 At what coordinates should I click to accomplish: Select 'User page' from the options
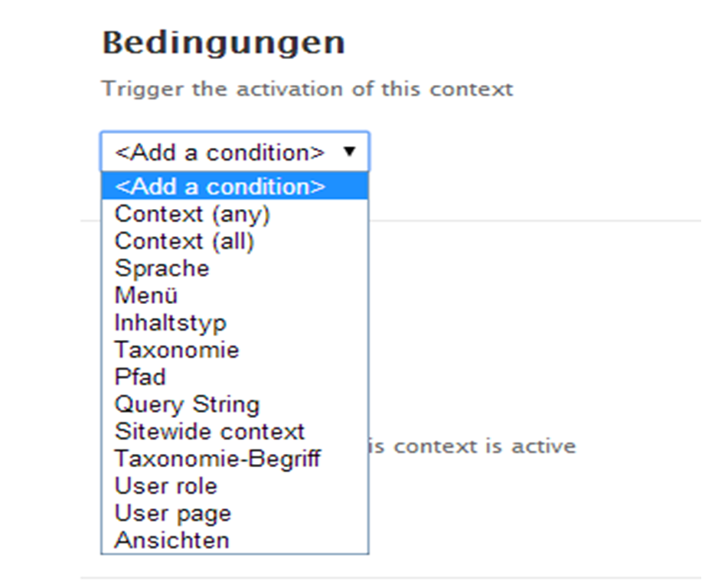pos(173,513)
